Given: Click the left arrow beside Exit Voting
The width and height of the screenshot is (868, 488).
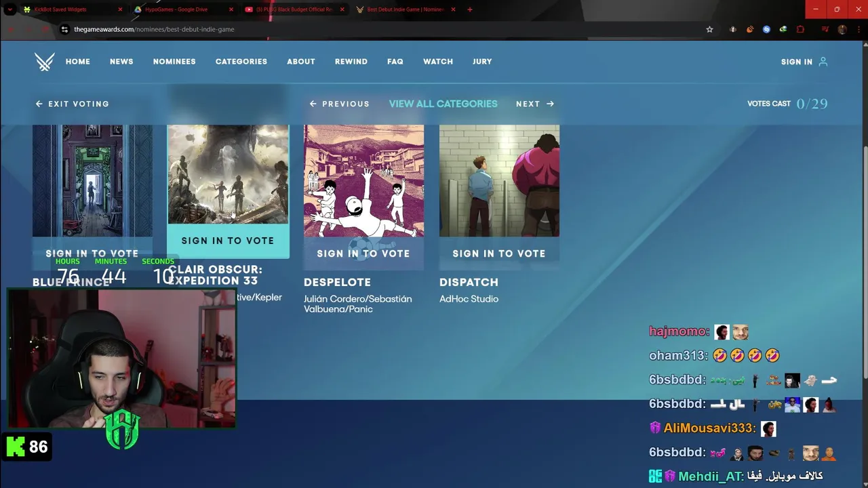Looking at the screenshot, I should pos(39,104).
